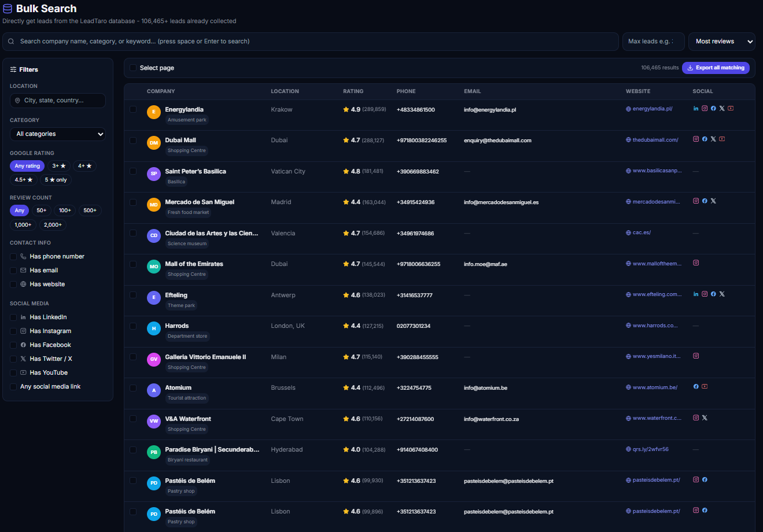Click the 'Max leads' input field
The image size is (763, 532).
654,42
